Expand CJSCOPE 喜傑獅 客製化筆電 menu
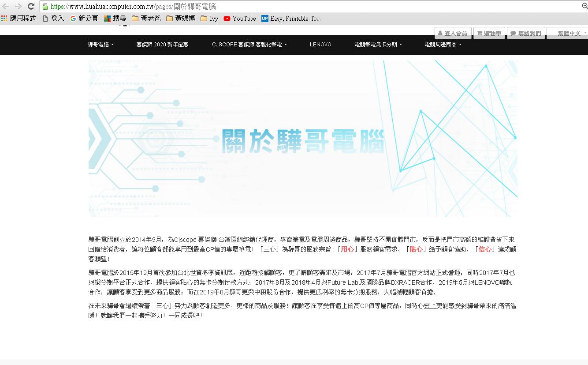588x365 pixels. click(x=249, y=45)
